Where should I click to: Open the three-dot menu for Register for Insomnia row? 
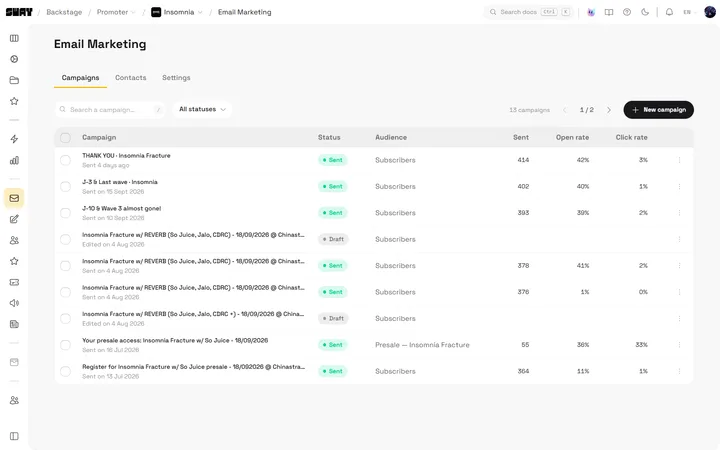point(679,371)
